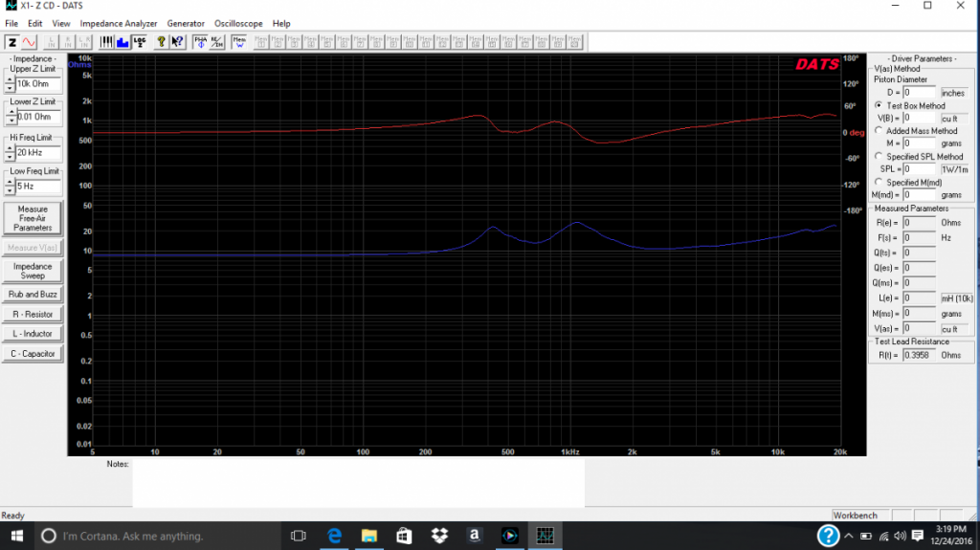Select the Specified SPL Method radio button
Image resolution: width=980 pixels, height=550 pixels.
tap(879, 156)
